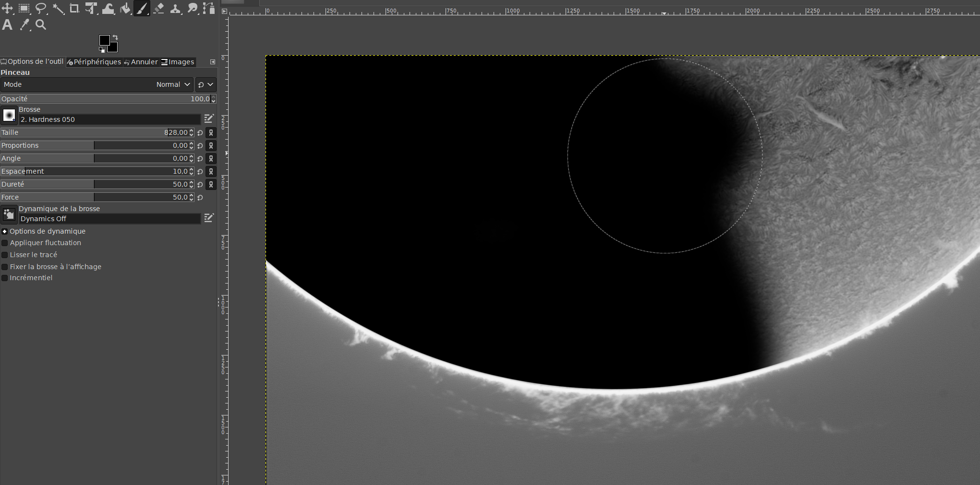Reset Force to default value
This screenshot has width=980, height=485.
(x=200, y=197)
